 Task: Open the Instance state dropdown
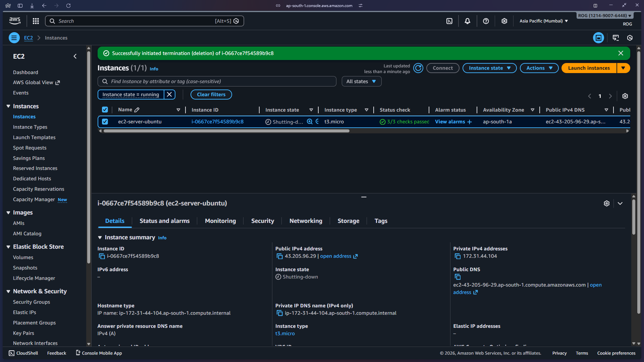point(489,68)
